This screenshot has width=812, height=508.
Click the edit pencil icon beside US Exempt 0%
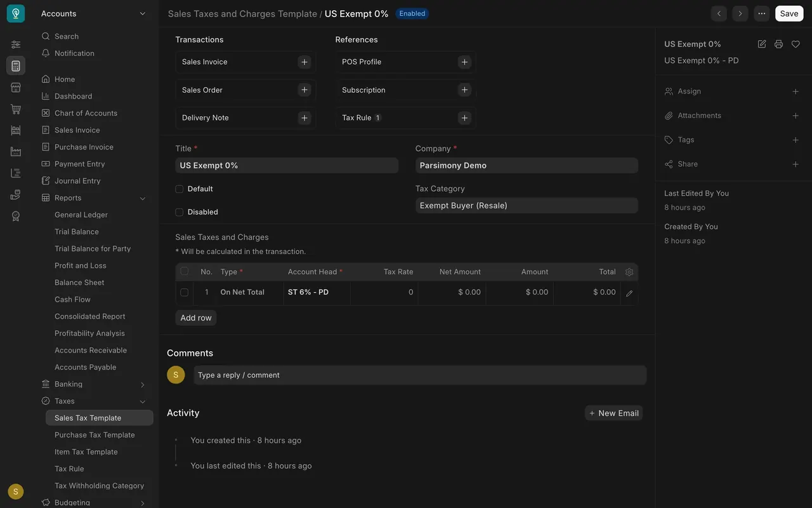(x=762, y=44)
